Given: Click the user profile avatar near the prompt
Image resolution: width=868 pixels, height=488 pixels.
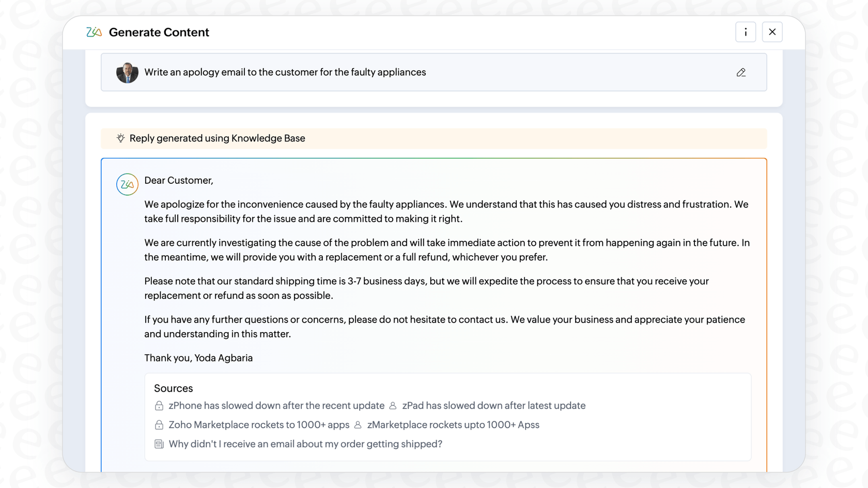Looking at the screenshot, I should click(x=127, y=72).
